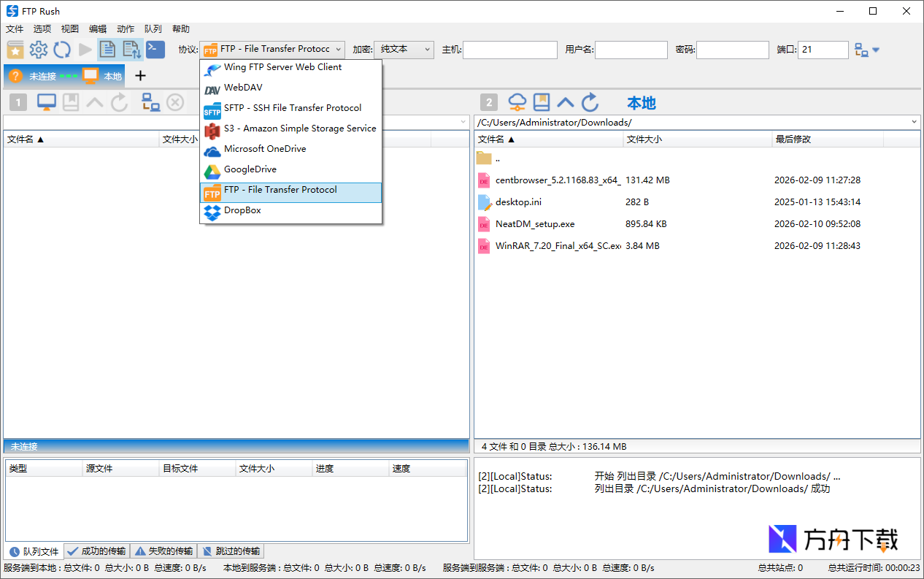The height and width of the screenshot is (579, 924).
Task: Go up one directory in pane 2
Action: [x=566, y=102]
